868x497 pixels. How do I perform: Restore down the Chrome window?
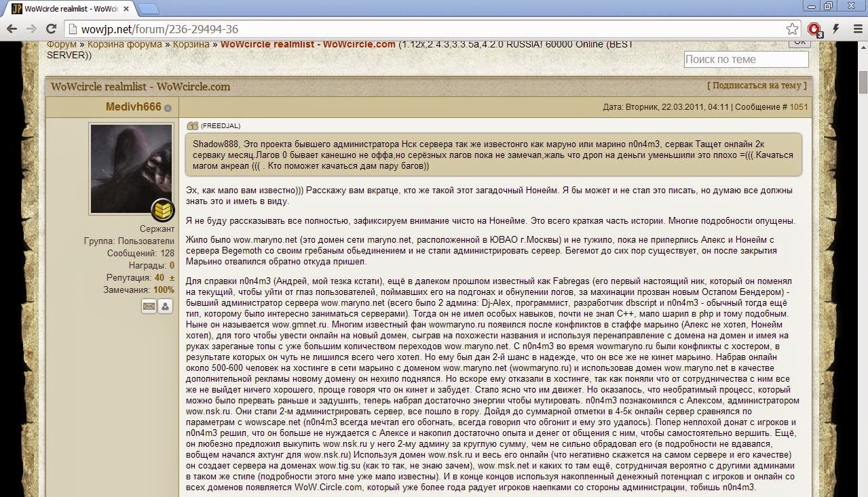tap(828, 5)
